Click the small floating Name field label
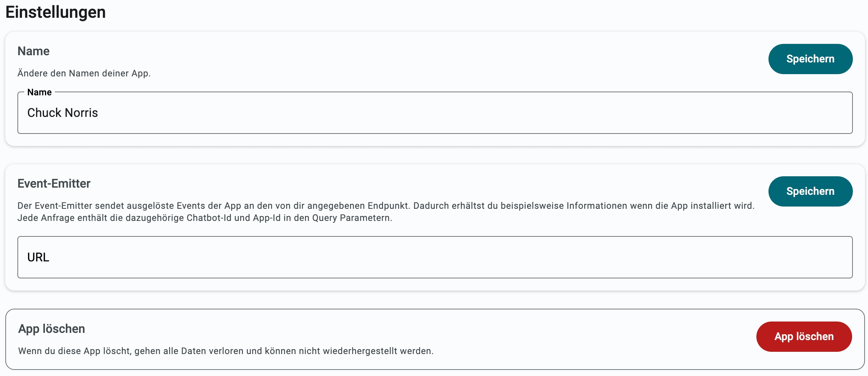The width and height of the screenshot is (868, 376). (39, 92)
